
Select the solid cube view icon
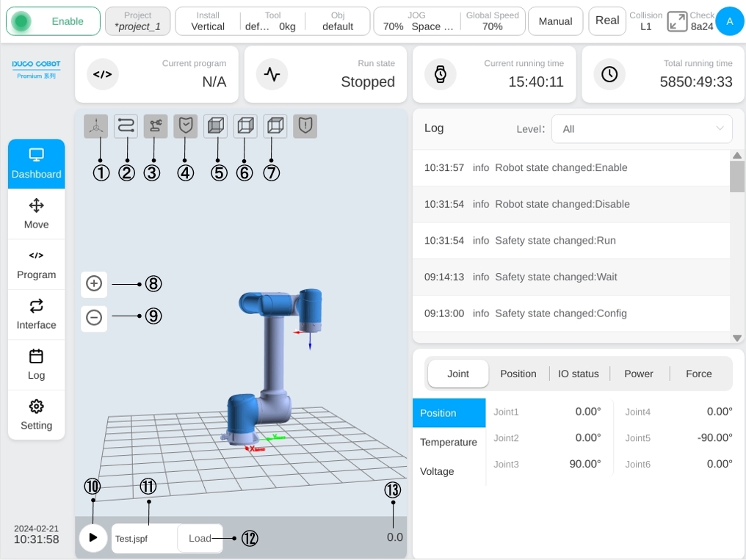click(216, 126)
